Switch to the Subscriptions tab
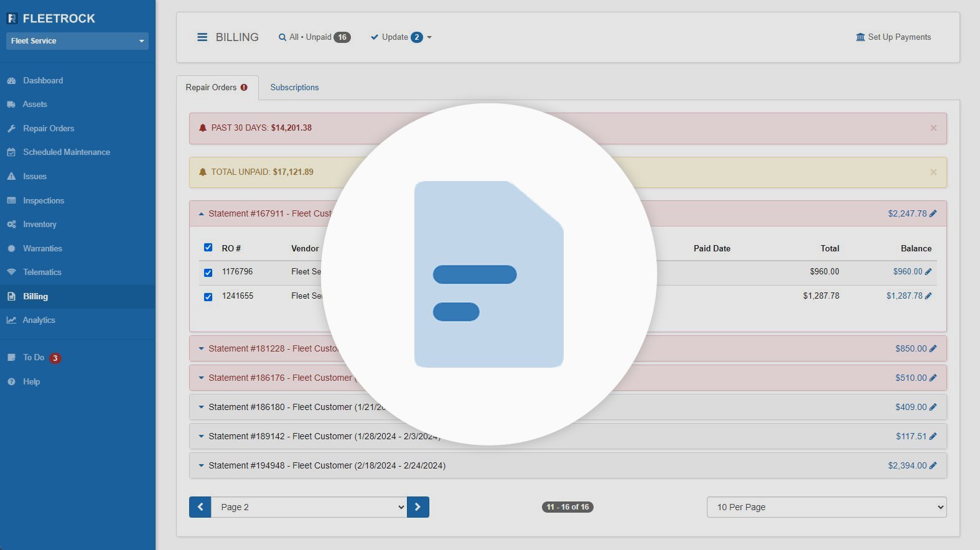Screen dimensions: 980x550 coord(294,88)
